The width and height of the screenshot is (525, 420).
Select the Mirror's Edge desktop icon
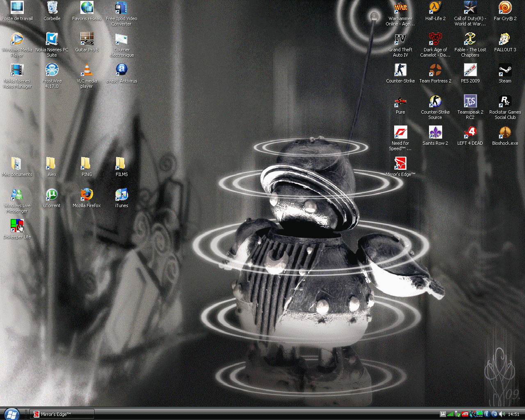(x=400, y=164)
